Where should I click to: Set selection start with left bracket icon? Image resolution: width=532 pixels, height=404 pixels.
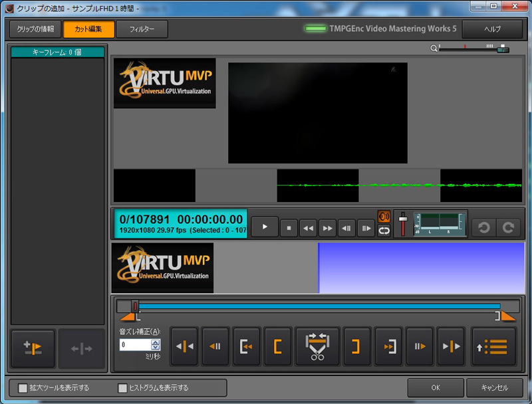coord(277,346)
